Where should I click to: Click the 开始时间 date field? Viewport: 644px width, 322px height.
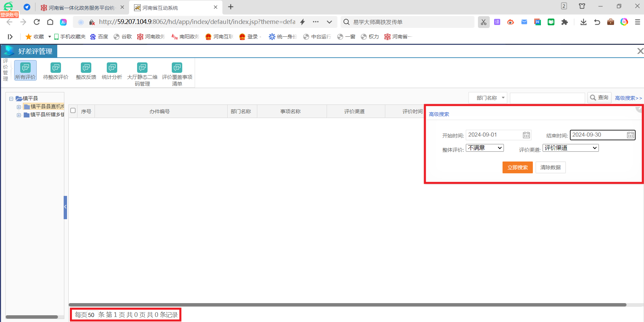498,135
